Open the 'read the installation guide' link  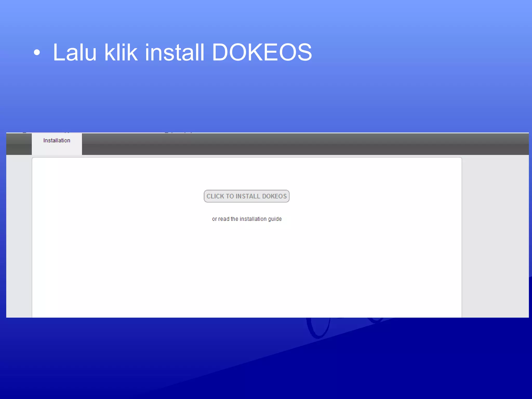click(250, 219)
